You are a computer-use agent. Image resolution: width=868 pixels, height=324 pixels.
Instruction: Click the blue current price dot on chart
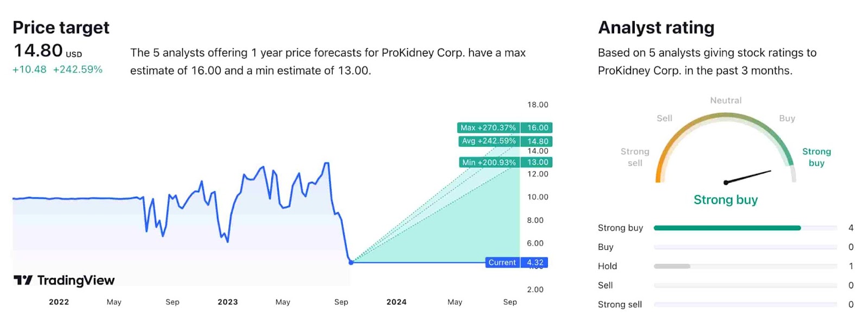(x=351, y=262)
